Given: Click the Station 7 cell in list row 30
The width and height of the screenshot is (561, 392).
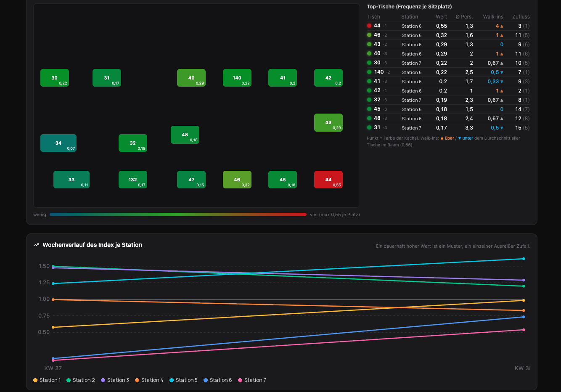Looking at the screenshot, I should pyautogui.click(x=411, y=63).
